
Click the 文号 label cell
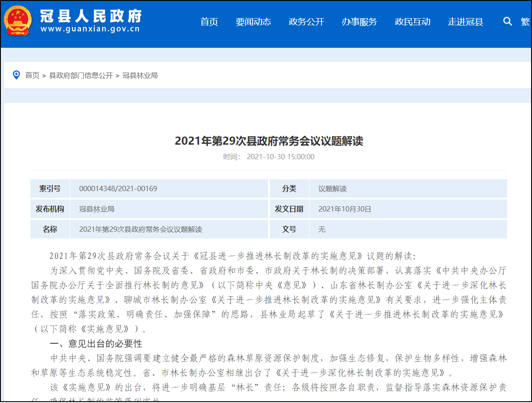(x=289, y=229)
